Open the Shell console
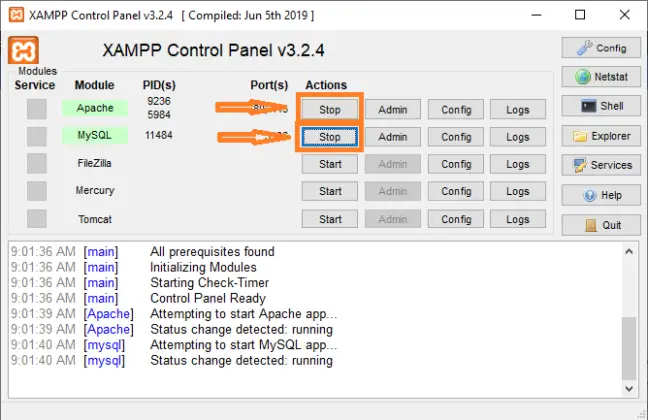Image resolution: width=648 pixels, height=420 pixels. (600, 106)
